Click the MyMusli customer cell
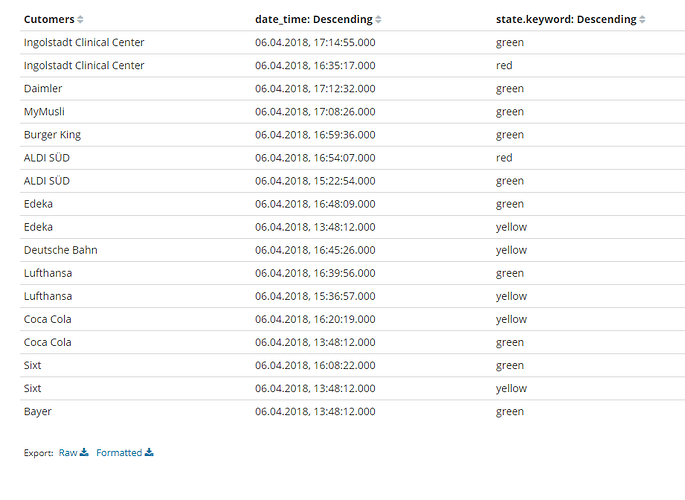Image resolution: width=685 pixels, height=500 pixels. click(x=44, y=112)
